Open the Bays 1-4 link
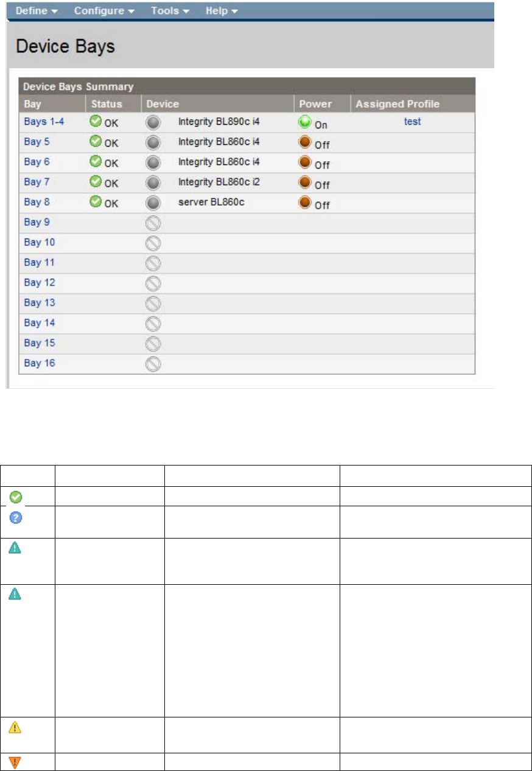This screenshot has height=771, width=532. [x=44, y=122]
